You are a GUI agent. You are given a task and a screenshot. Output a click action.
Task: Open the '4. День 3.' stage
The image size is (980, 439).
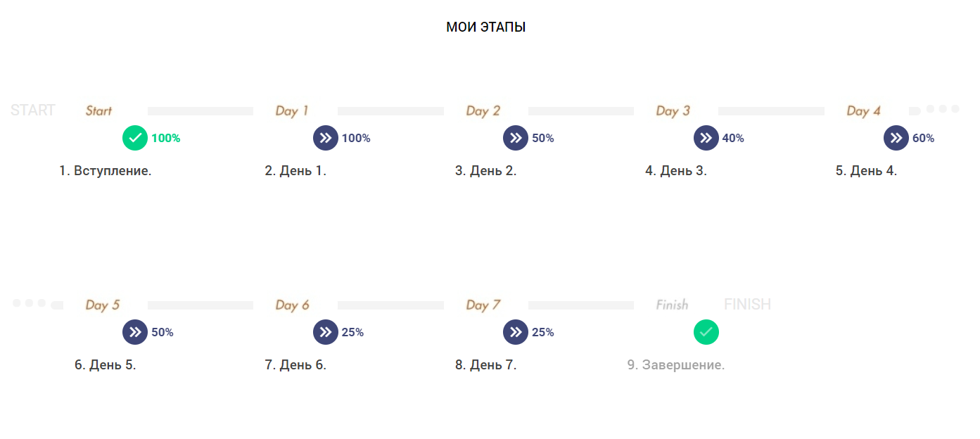pos(676,171)
